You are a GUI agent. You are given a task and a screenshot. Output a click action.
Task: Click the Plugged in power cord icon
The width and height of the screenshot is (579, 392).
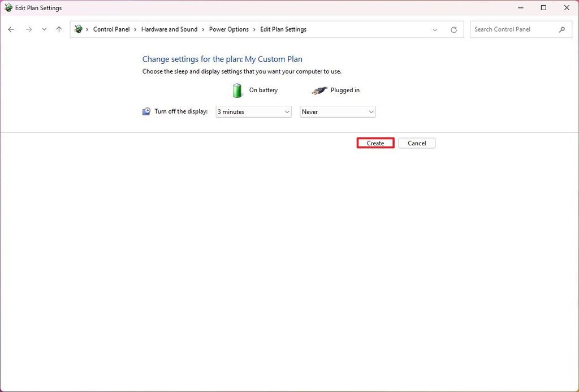(x=319, y=90)
